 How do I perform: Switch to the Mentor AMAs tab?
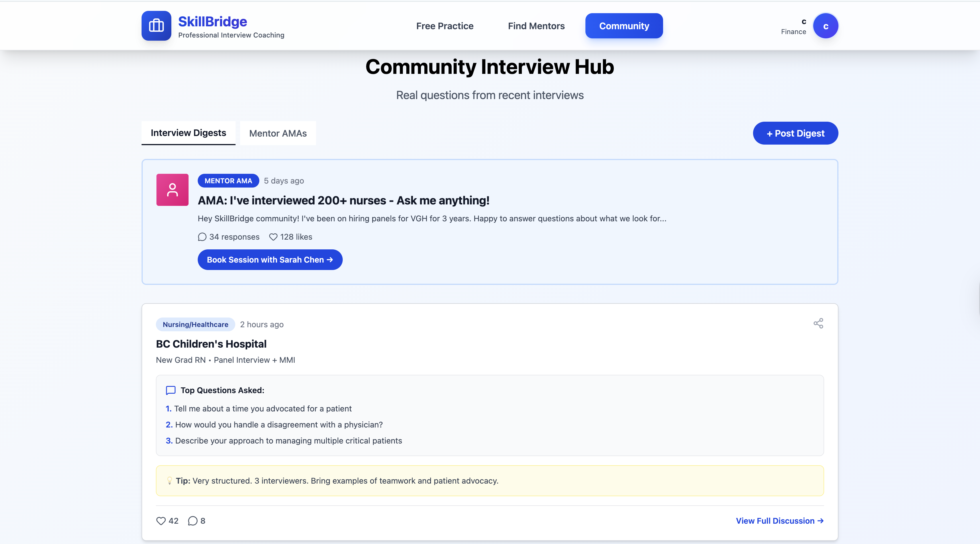(x=278, y=133)
